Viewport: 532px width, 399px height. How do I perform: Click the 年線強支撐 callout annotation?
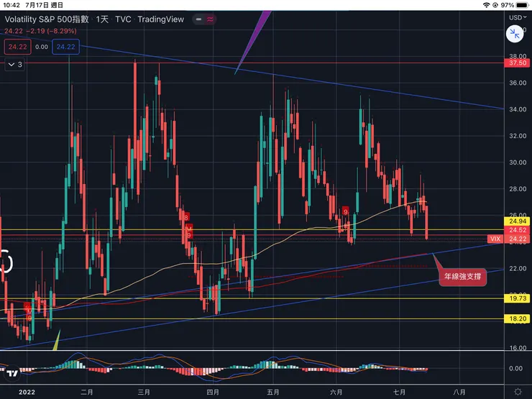(462, 277)
